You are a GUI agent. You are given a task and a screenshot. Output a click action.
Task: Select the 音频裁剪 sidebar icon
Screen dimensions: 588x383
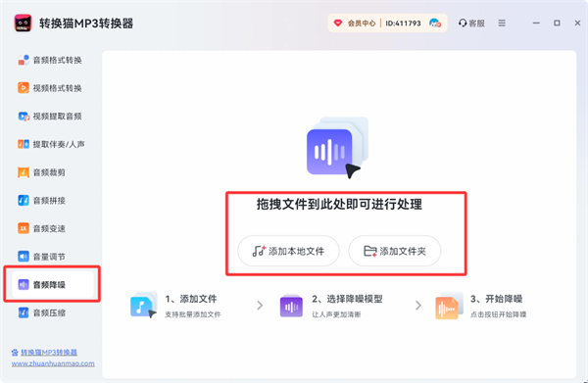[24, 172]
